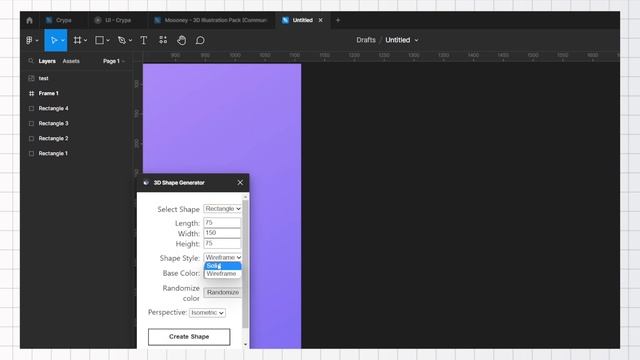The width and height of the screenshot is (640, 360).
Task: Open the Page 1 dropdown
Action: 114,61
